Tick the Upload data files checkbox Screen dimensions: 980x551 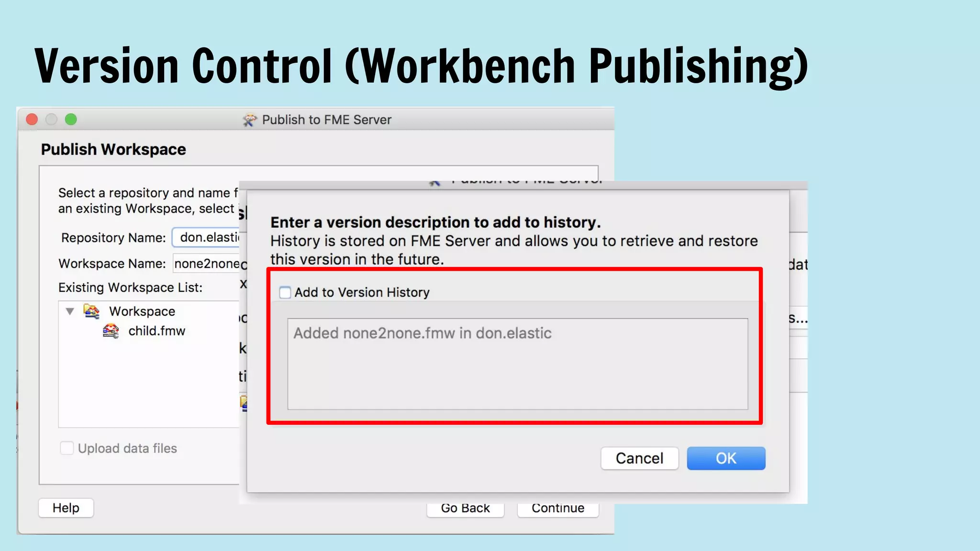[x=67, y=448]
